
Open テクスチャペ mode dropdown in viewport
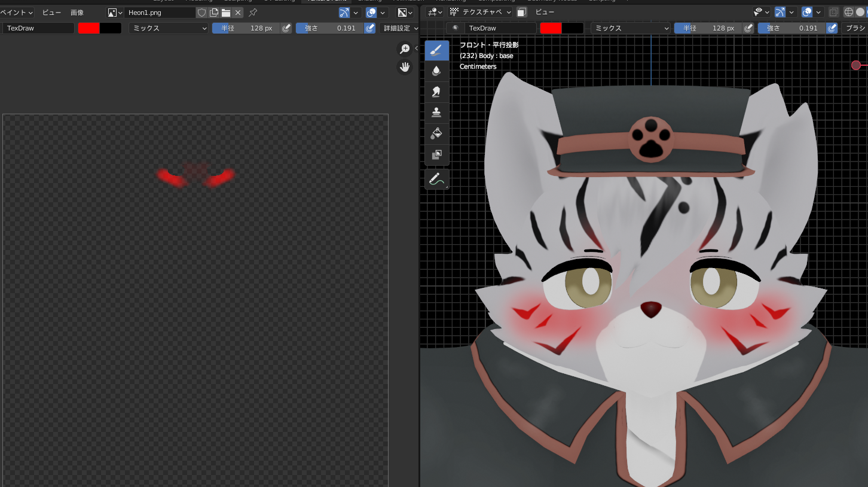481,12
